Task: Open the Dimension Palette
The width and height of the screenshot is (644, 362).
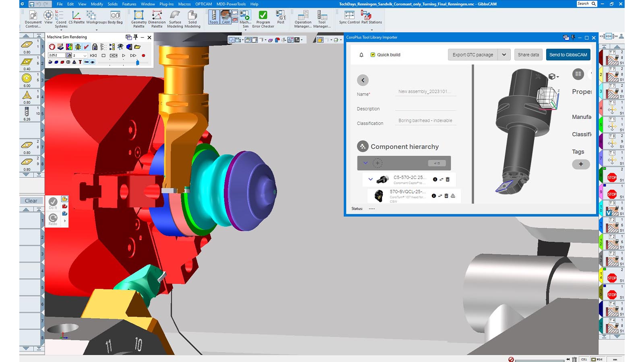Action: pyautogui.click(x=157, y=19)
